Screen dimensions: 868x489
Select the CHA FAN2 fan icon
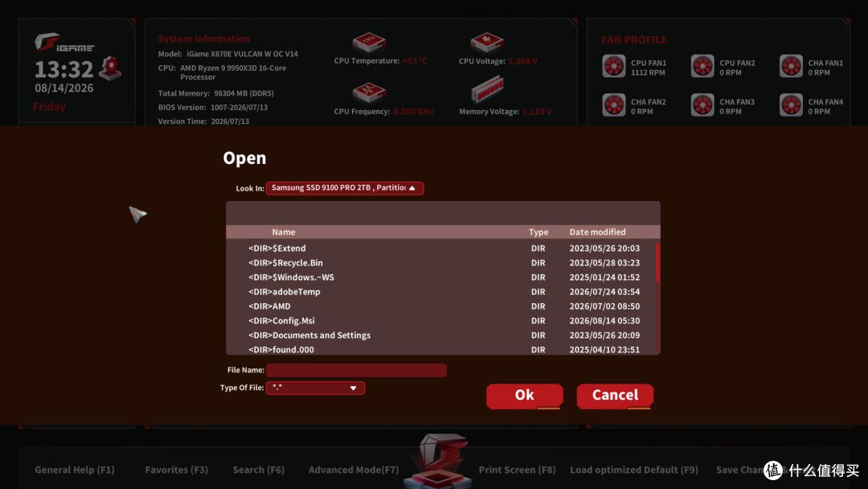point(614,105)
